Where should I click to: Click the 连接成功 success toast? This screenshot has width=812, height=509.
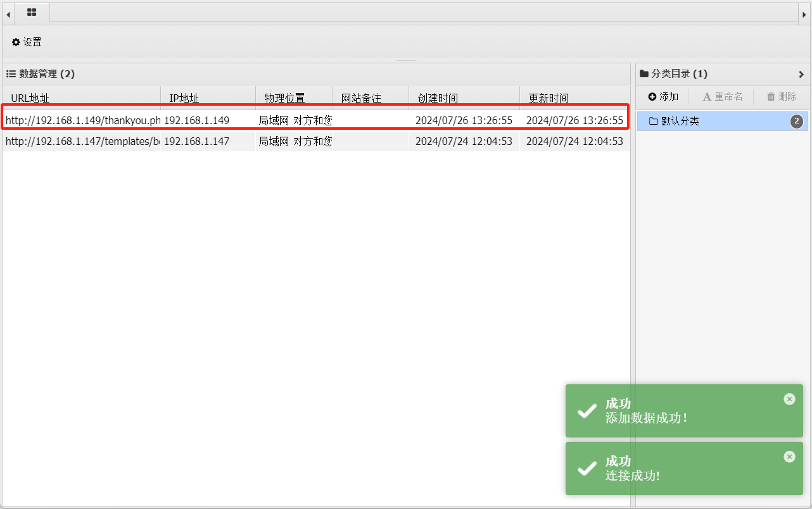(684, 468)
